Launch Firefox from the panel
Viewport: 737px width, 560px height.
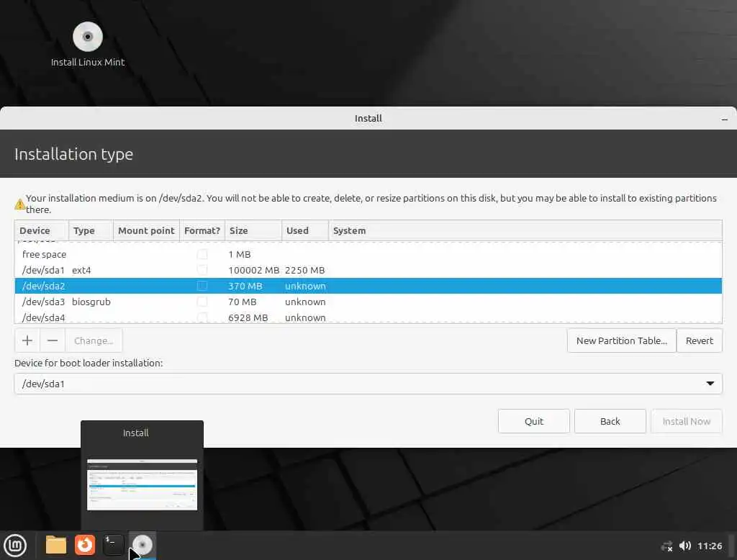(x=85, y=545)
